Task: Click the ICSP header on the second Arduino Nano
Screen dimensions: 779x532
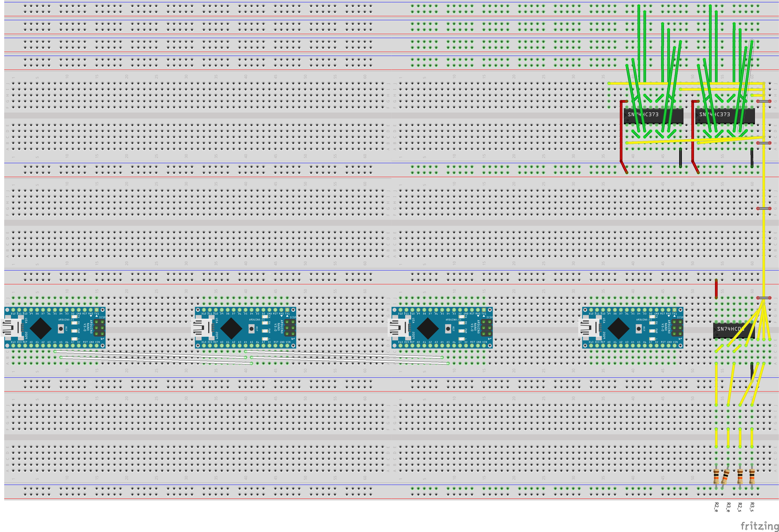Action: [290, 328]
